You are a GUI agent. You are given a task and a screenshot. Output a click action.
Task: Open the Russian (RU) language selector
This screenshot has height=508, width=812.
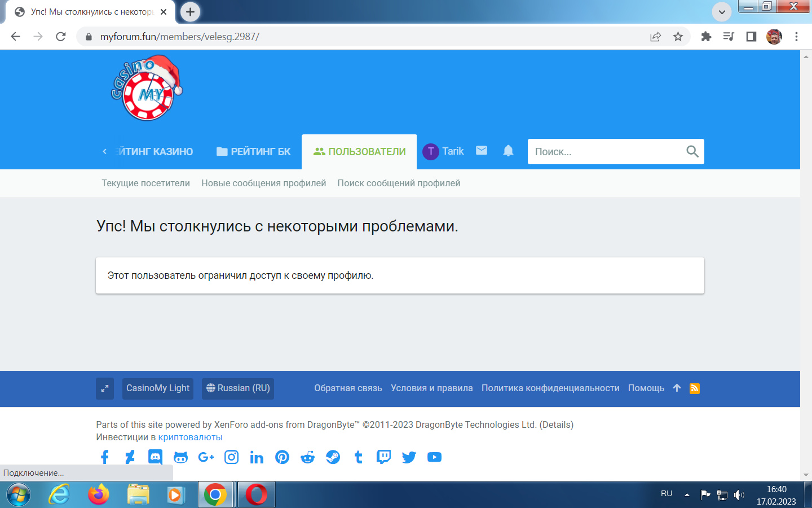[237, 388]
